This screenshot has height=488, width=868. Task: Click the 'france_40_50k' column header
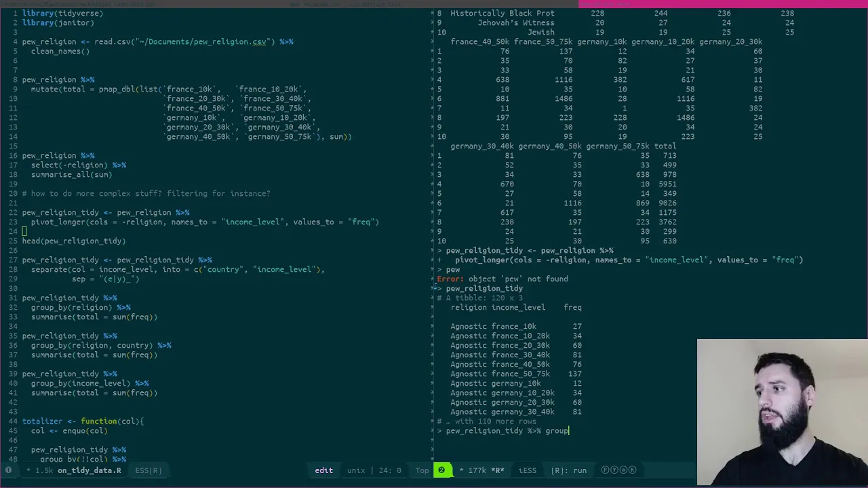coord(479,41)
